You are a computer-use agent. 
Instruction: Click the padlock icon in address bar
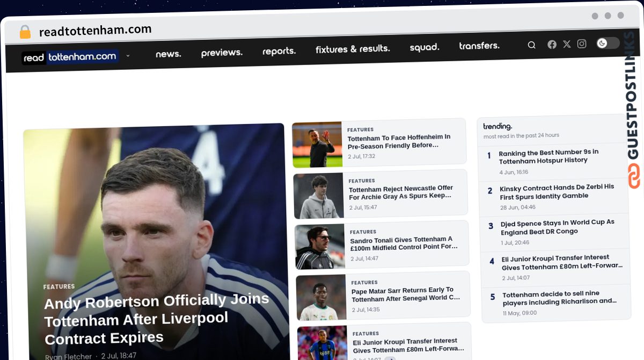(x=25, y=32)
